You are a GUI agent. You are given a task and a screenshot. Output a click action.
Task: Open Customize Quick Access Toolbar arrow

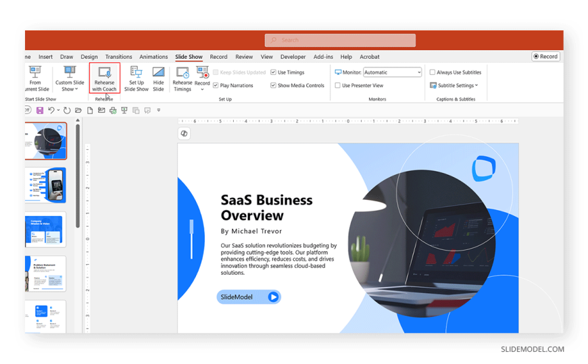click(159, 110)
